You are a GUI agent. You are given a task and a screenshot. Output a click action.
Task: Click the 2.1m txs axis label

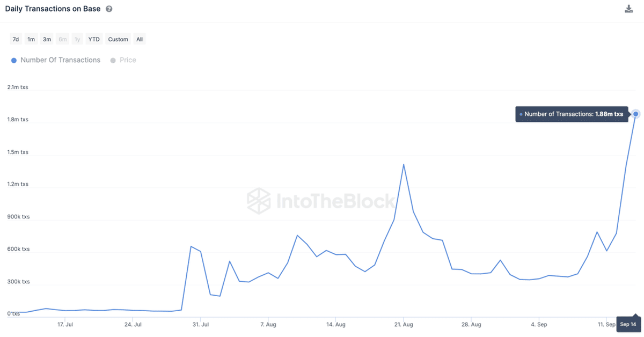(x=18, y=87)
